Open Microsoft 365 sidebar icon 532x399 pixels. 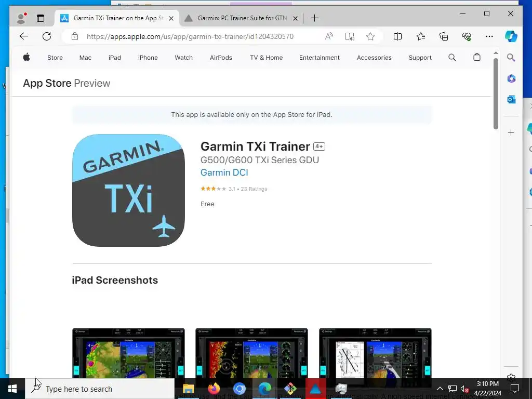[x=511, y=79]
